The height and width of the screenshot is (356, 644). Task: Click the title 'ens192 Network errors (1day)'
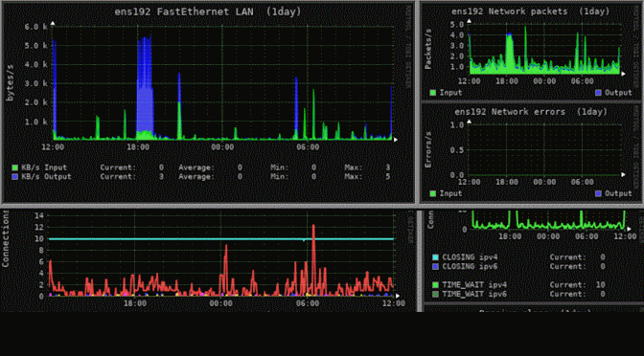click(531, 112)
